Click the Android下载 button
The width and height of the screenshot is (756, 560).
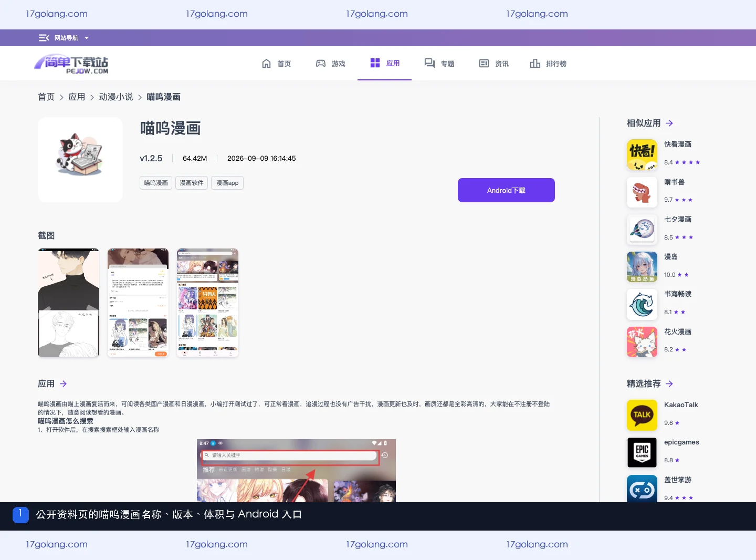click(x=506, y=190)
